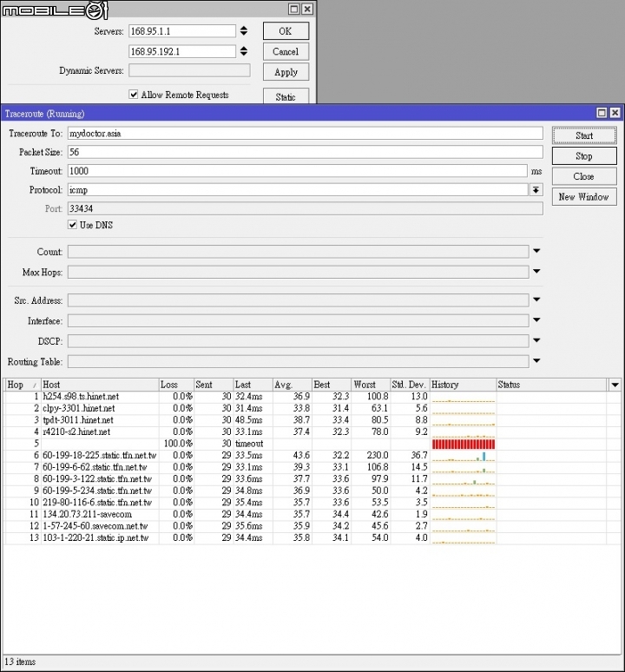Select hop row 1-57-245-60.savecom.net.tw
Screen dimensions: 625x672
[312, 526]
